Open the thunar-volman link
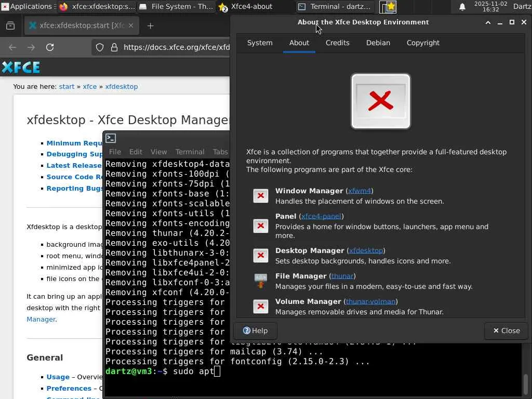This screenshot has width=532, height=399. point(370,302)
